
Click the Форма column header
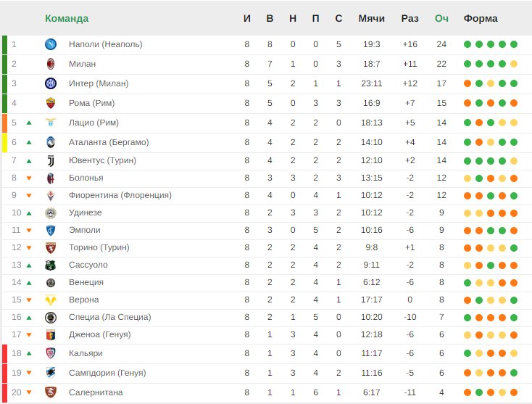[x=481, y=18]
